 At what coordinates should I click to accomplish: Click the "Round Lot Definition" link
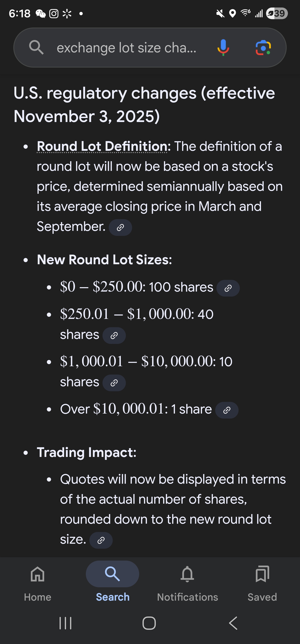click(x=102, y=146)
